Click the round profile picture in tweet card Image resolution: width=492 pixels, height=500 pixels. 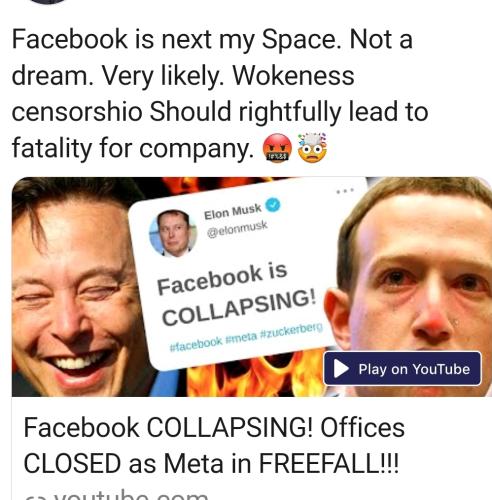173,234
